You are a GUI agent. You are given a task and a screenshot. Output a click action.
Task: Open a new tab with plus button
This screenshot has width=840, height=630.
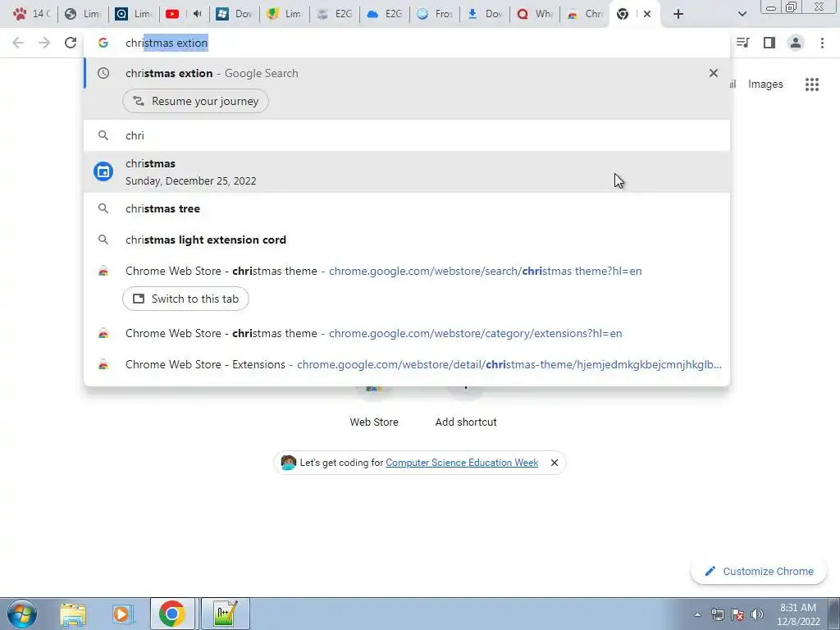click(x=678, y=14)
